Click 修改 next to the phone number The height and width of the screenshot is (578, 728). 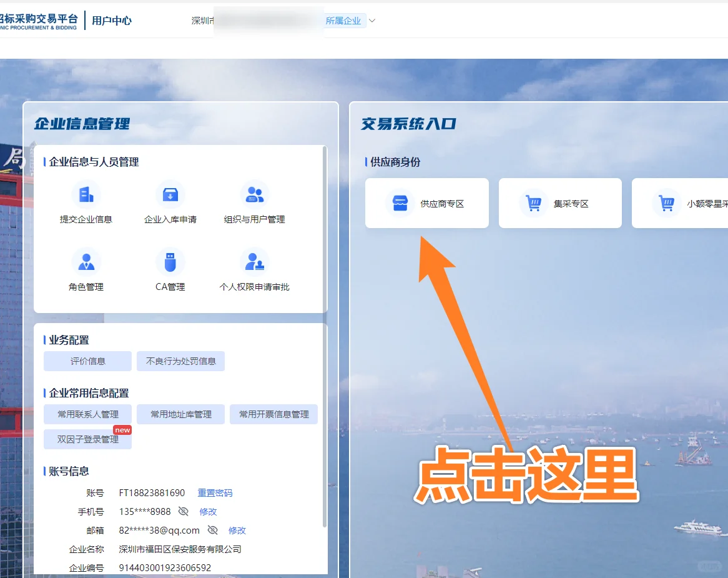click(208, 511)
